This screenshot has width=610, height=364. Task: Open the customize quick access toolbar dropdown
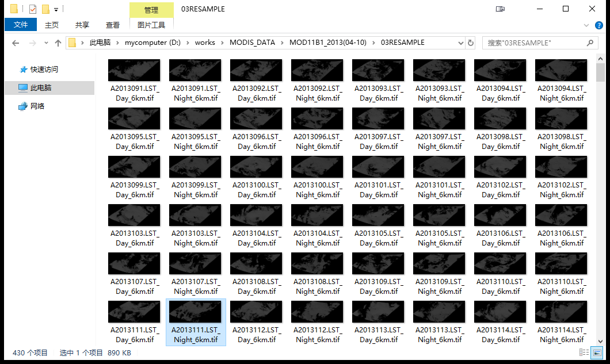56,9
